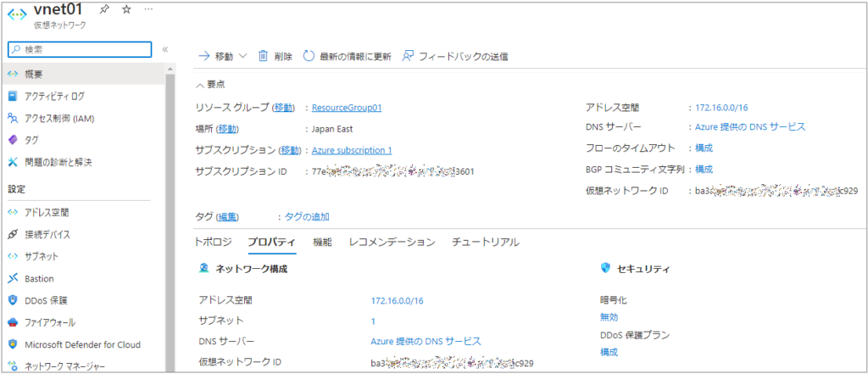868x374 pixels.
Task: Open 172.16.0.0/16 under ネットワーク構成
Action: (x=397, y=300)
